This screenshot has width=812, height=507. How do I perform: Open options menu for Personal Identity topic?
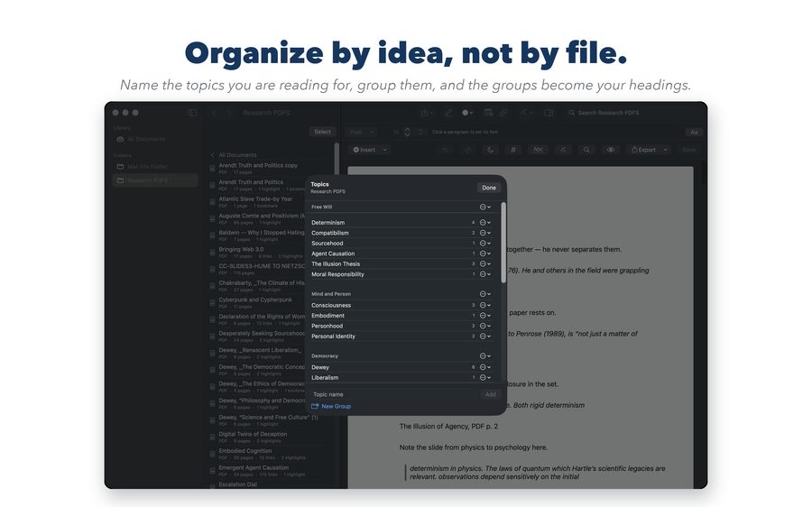pyautogui.click(x=484, y=336)
